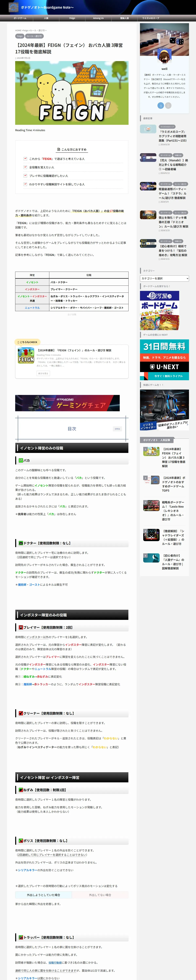Viewport: 196px width, 980px height.
Task: Open popular post 2 おすすめボードゲームTOP5
Action: point(174,484)
